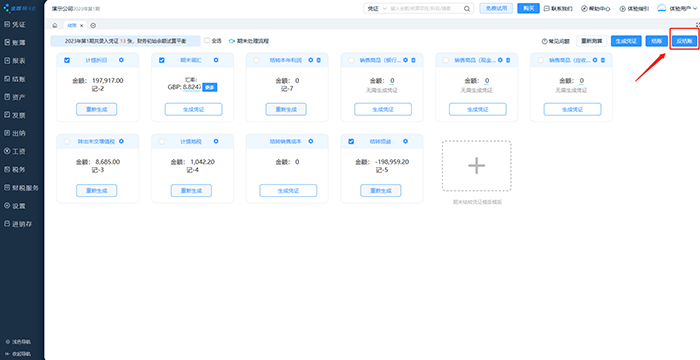Delete the 结转本年利润 card
Screen dimensions: 700x360
click(319, 60)
